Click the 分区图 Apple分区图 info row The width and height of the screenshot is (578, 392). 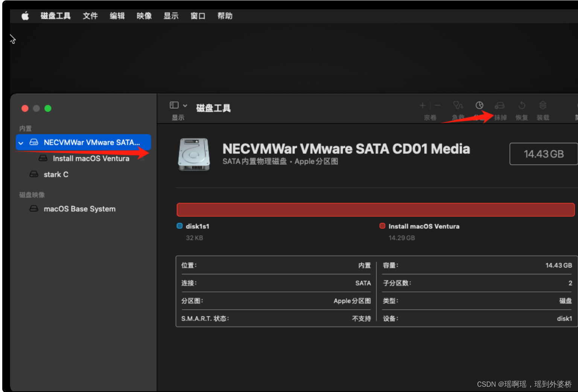(276, 301)
